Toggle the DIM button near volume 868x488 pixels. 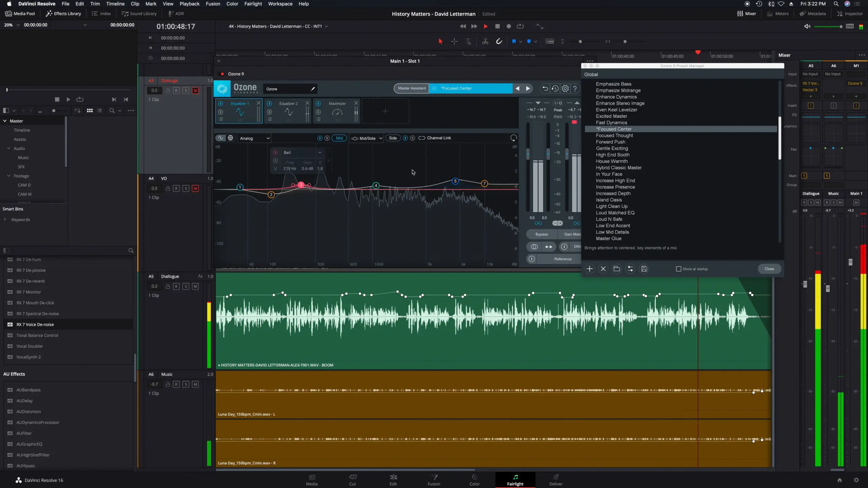click(850, 26)
